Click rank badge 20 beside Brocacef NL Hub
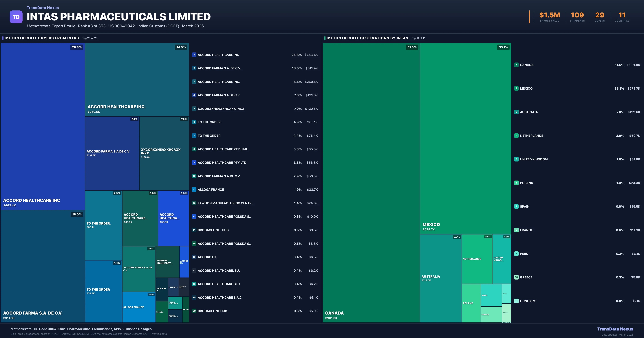The width and height of the screenshot is (644, 338). (x=194, y=311)
